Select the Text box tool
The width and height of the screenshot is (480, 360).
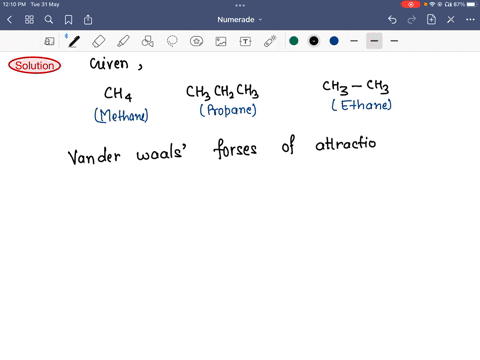point(245,41)
